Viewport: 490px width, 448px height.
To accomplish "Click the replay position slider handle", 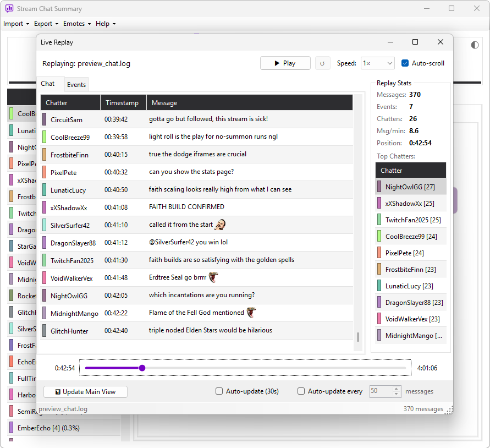I will point(142,368).
